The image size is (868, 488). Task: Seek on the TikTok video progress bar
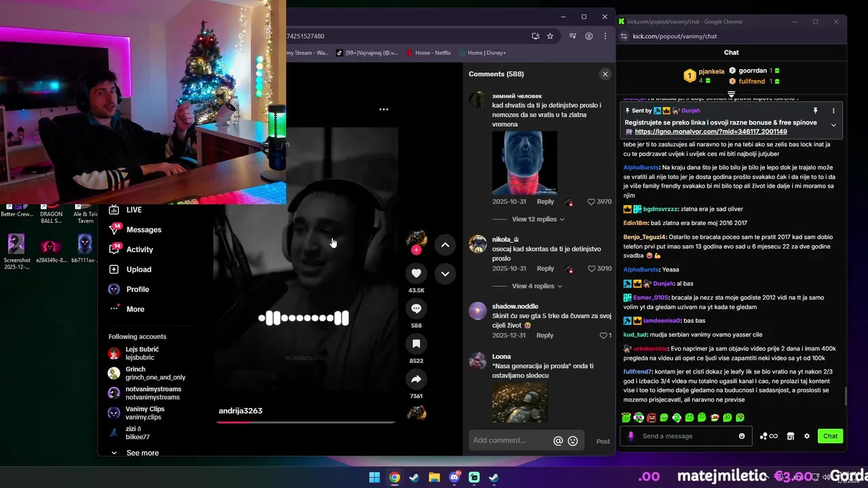305,422
